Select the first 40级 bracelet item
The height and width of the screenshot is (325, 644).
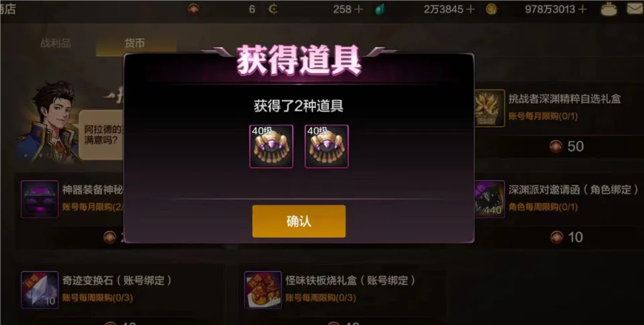coord(271,147)
